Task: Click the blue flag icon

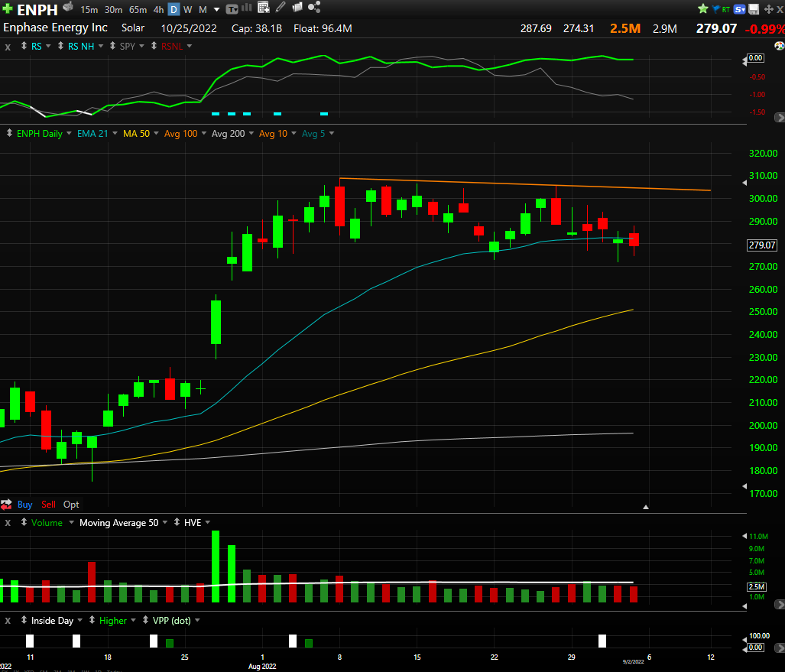Action: (715, 9)
